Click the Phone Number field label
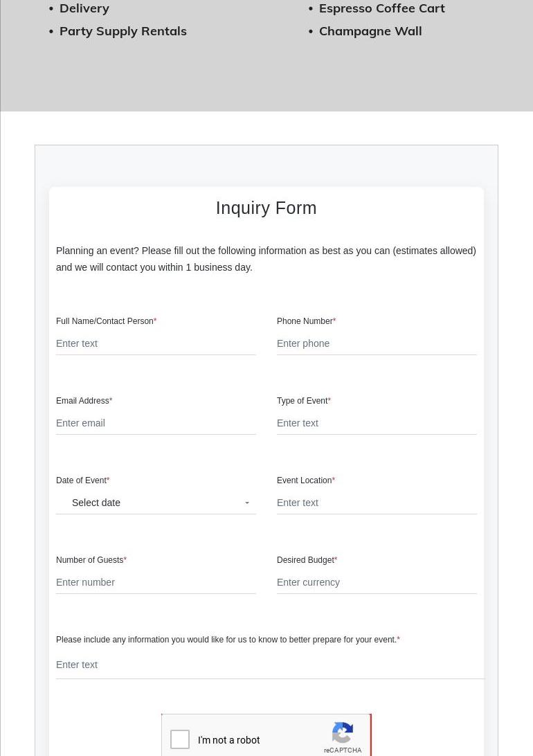This screenshot has height=756, width=533. 305,321
